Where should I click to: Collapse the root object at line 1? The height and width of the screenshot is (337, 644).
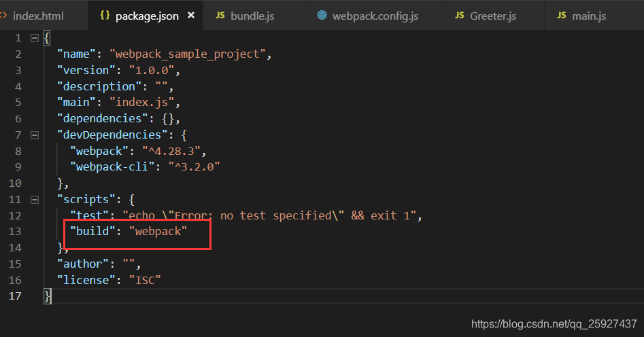[x=35, y=38]
